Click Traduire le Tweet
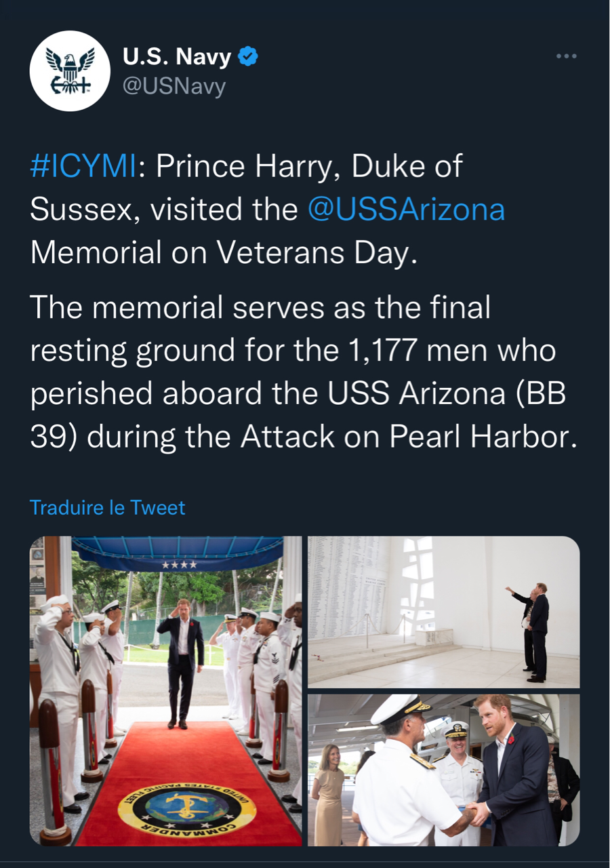 107,508
